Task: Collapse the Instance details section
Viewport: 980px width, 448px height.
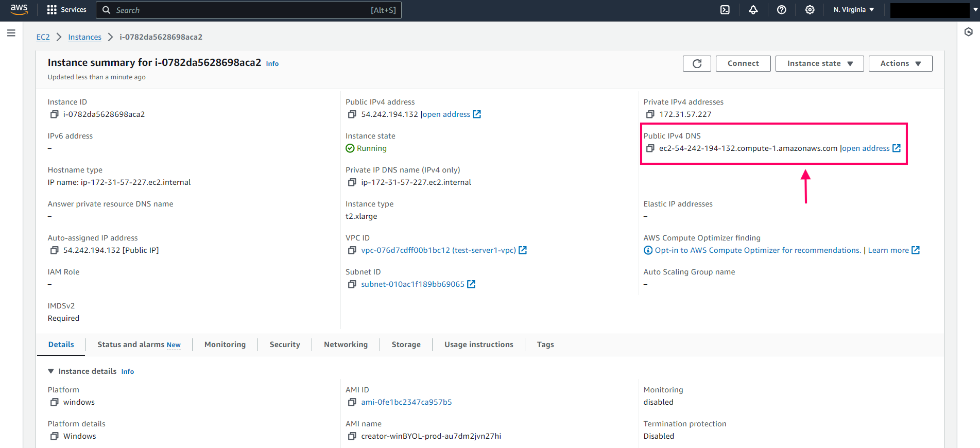Action: [x=51, y=371]
